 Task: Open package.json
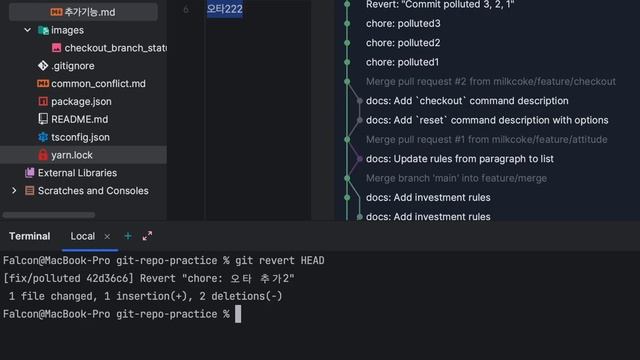click(81, 101)
